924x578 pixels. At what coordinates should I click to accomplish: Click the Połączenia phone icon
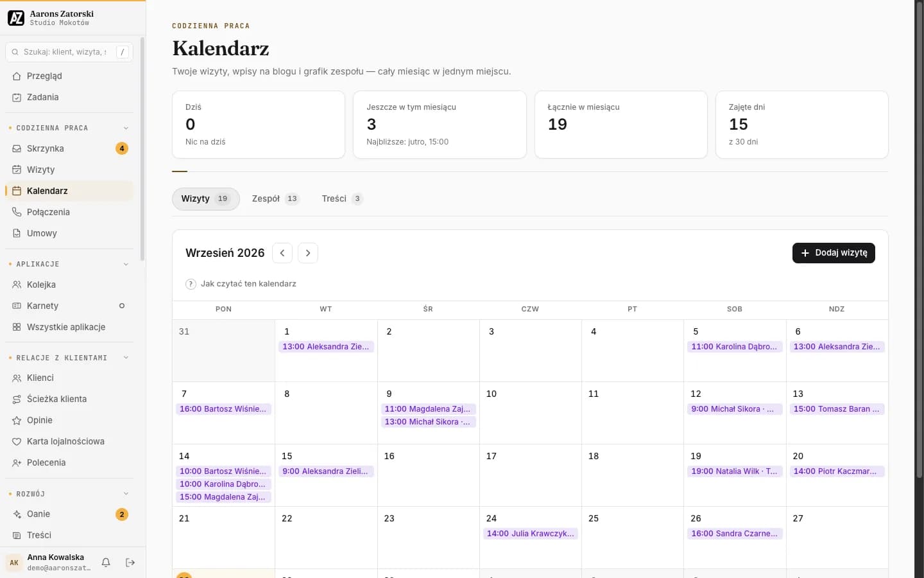point(17,212)
